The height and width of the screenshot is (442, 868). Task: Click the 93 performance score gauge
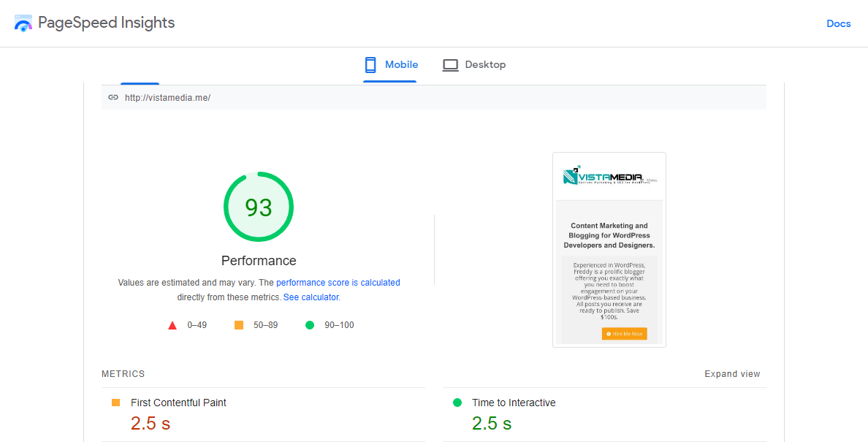coord(259,206)
